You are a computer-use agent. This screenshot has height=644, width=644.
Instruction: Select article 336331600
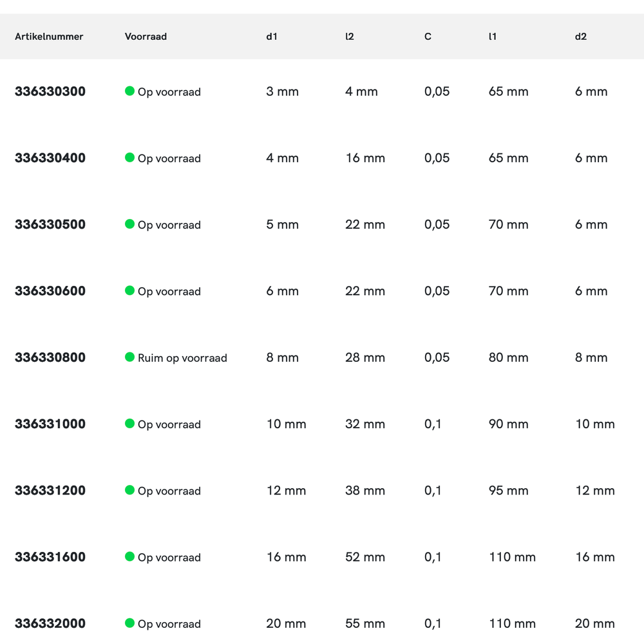pos(50,557)
